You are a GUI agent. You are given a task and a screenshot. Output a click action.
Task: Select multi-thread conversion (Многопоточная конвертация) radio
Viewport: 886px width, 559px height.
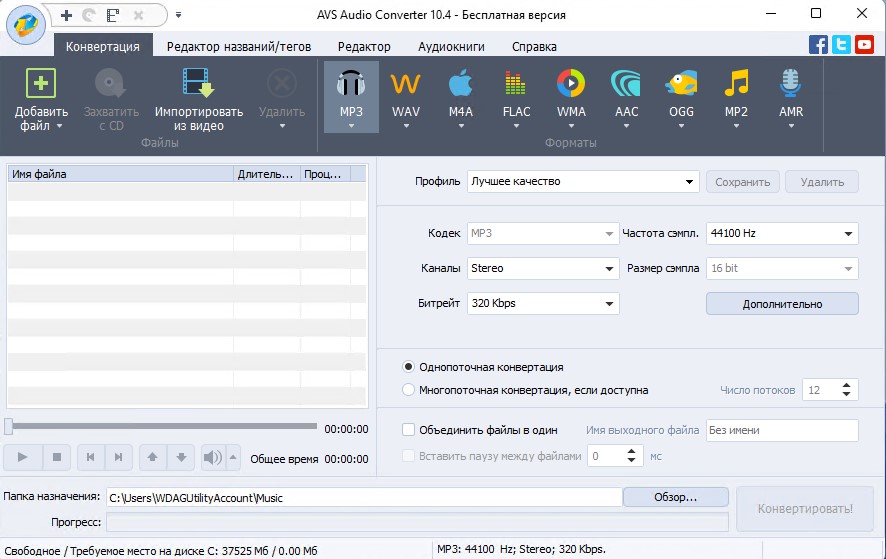[x=408, y=390]
